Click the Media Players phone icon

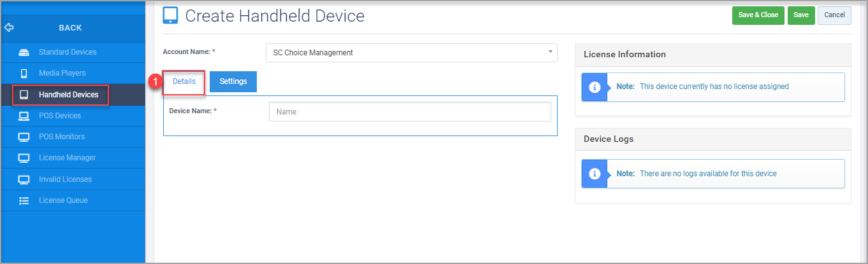point(24,73)
